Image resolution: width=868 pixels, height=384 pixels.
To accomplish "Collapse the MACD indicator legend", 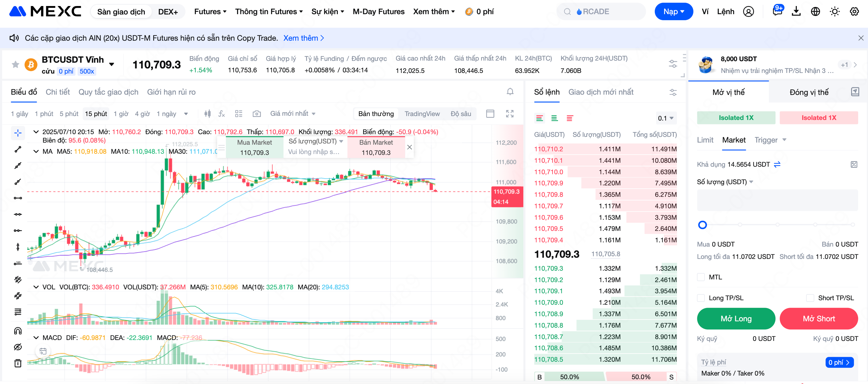I will (36, 338).
